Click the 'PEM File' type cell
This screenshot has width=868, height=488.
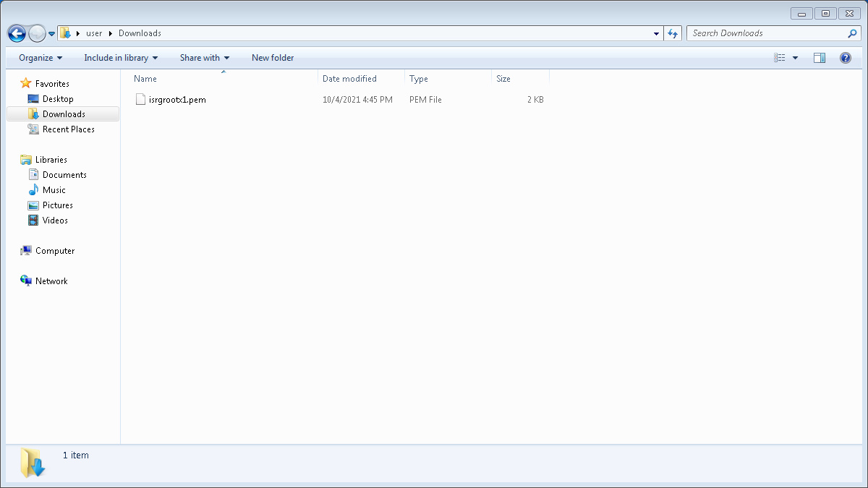click(x=425, y=100)
